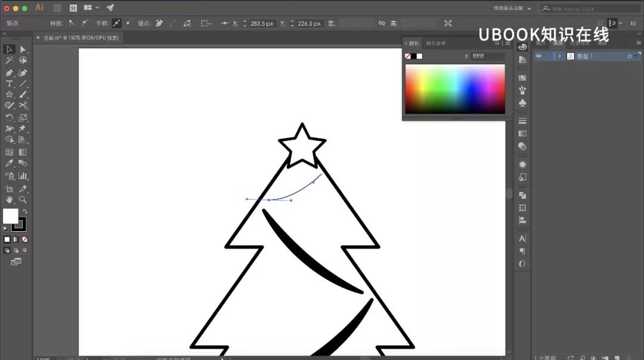Open the arrange documents dropdown

pyautogui.click(x=91, y=7)
